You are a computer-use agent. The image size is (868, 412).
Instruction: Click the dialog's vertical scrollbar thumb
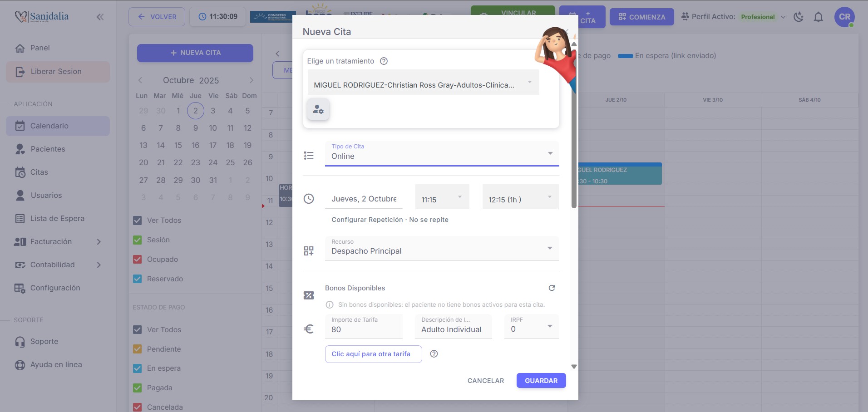(x=574, y=127)
